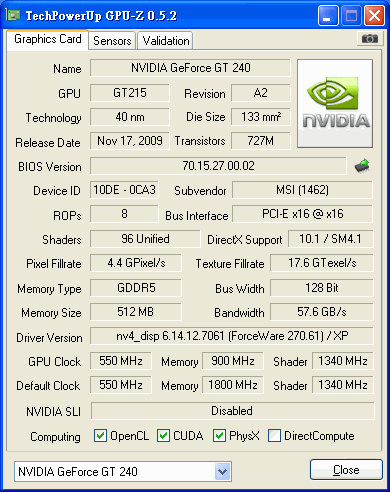Screen dimensions: 390x492
Task: Click the Release Date field Nov 17, 2009
Action: pos(130,141)
